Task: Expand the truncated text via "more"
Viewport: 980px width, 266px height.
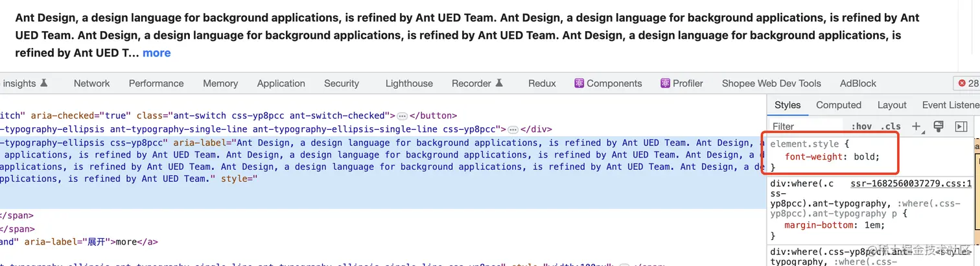Action: 157,53
